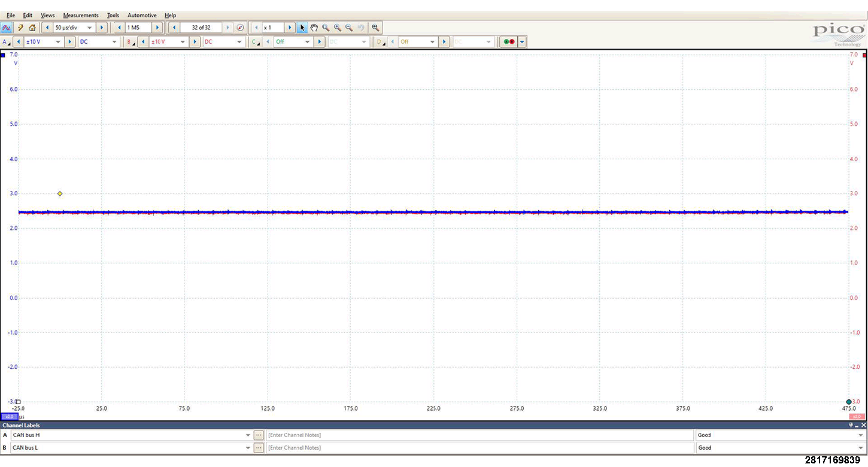Go to next waveform buffer arrow
This screenshot has width=868, height=467.
coord(227,28)
